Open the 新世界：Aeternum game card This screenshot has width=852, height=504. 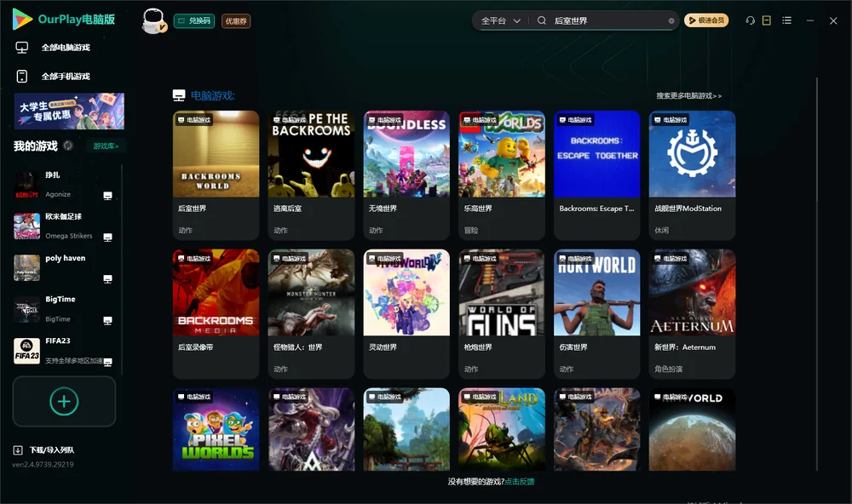click(x=692, y=313)
